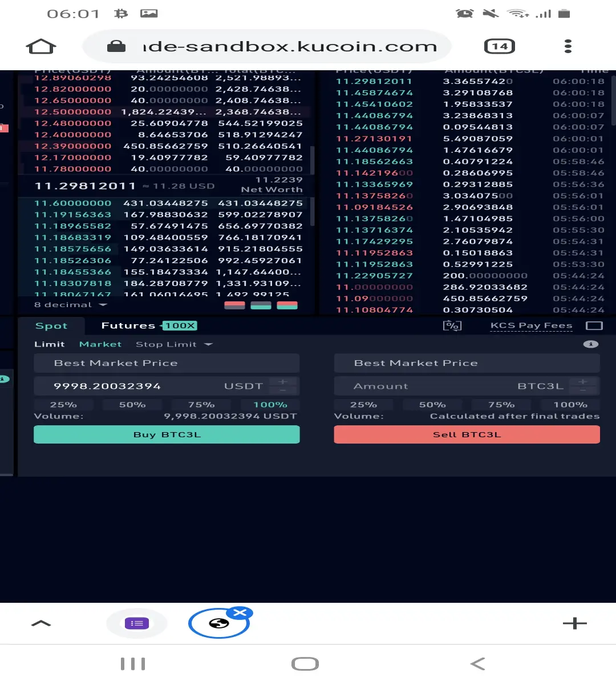
Task: Add a new tab with plus icon
Action: 574,623
